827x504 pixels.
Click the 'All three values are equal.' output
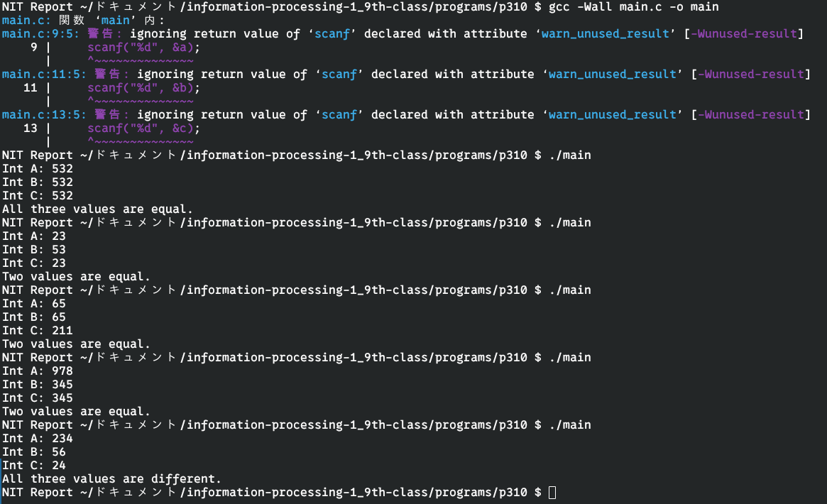pos(97,209)
